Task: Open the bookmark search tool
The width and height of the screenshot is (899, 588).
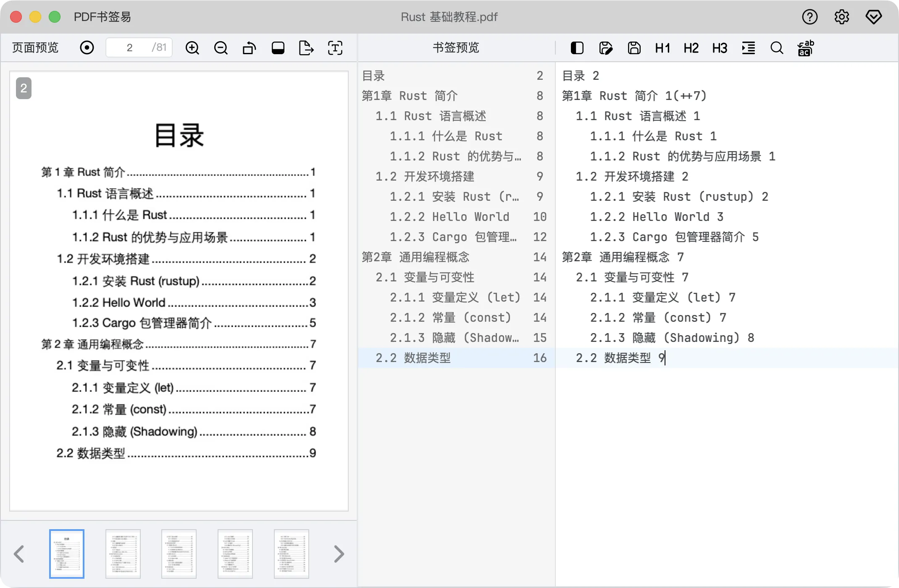Action: point(776,47)
